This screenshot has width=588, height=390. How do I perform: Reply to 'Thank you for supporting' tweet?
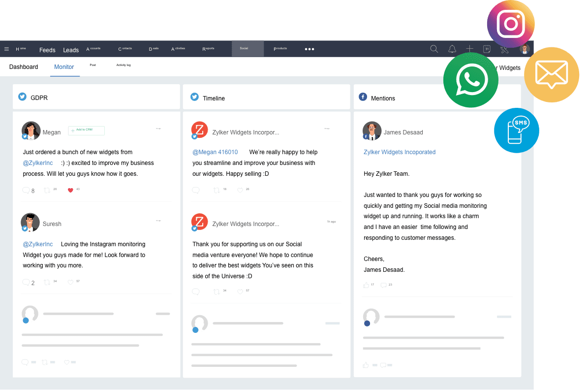(x=196, y=292)
